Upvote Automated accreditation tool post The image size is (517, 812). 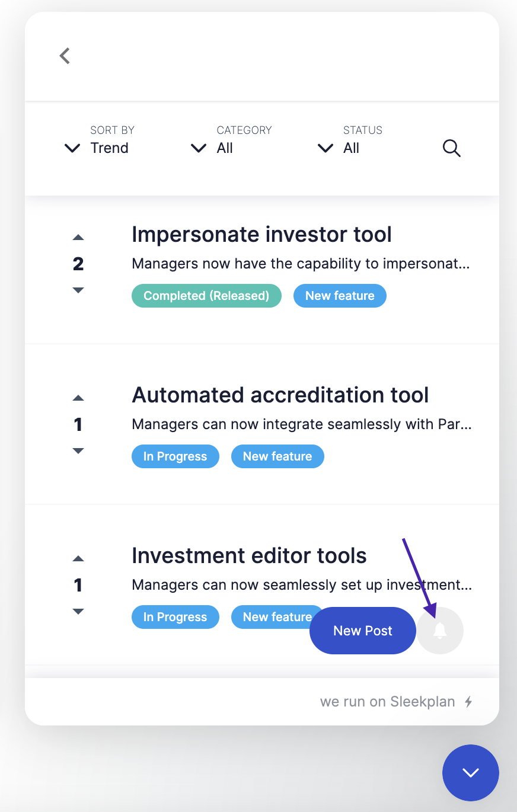(78, 398)
